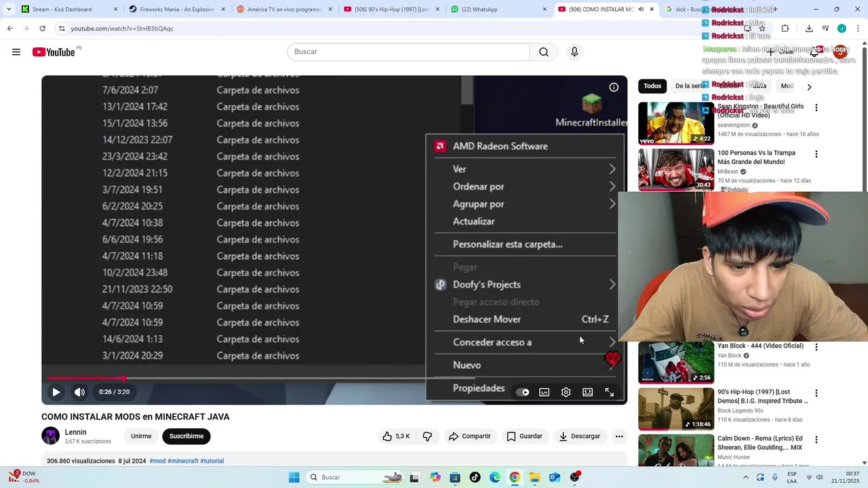Image resolution: width=868 pixels, height=488 pixels.
Task: Open options for 90's Hip-Hop video
Action: coord(816,393)
